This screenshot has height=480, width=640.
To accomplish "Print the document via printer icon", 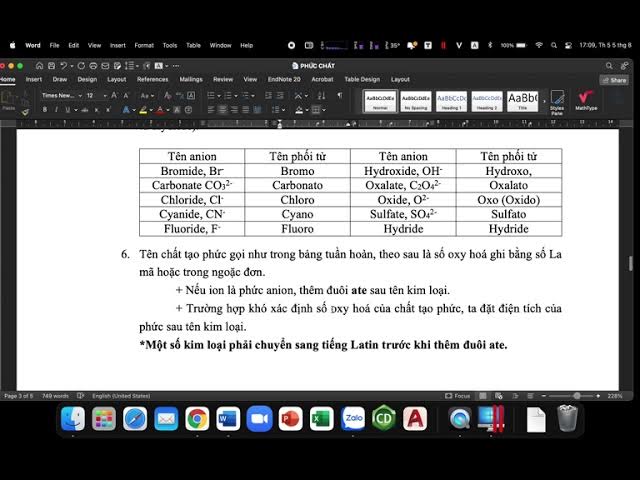I will click(x=93, y=66).
